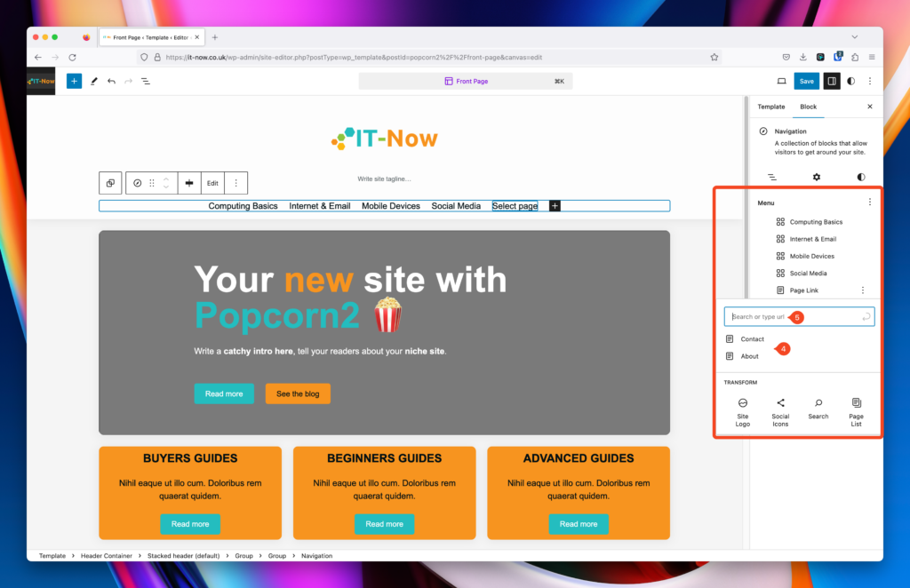Image resolution: width=910 pixels, height=588 pixels.
Task: Toggle the Settings sidebar panel
Action: (832, 81)
